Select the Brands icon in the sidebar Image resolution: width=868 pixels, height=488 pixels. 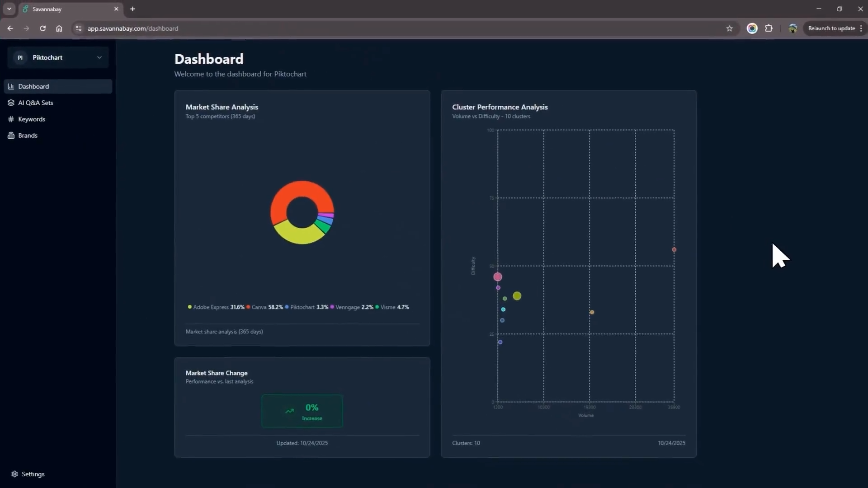point(11,136)
